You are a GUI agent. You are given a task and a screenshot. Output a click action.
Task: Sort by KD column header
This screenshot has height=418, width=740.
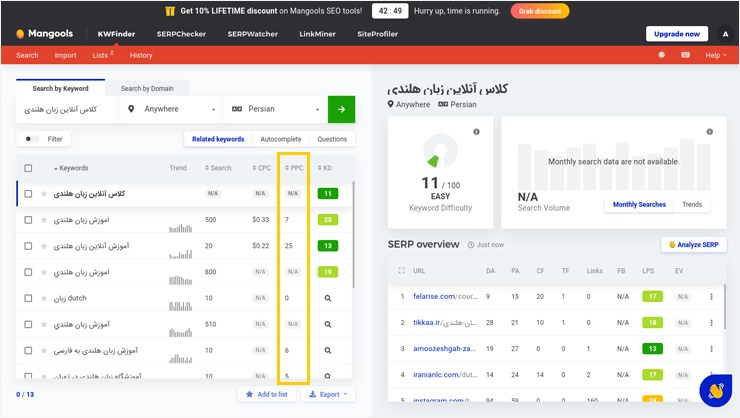coord(325,168)
